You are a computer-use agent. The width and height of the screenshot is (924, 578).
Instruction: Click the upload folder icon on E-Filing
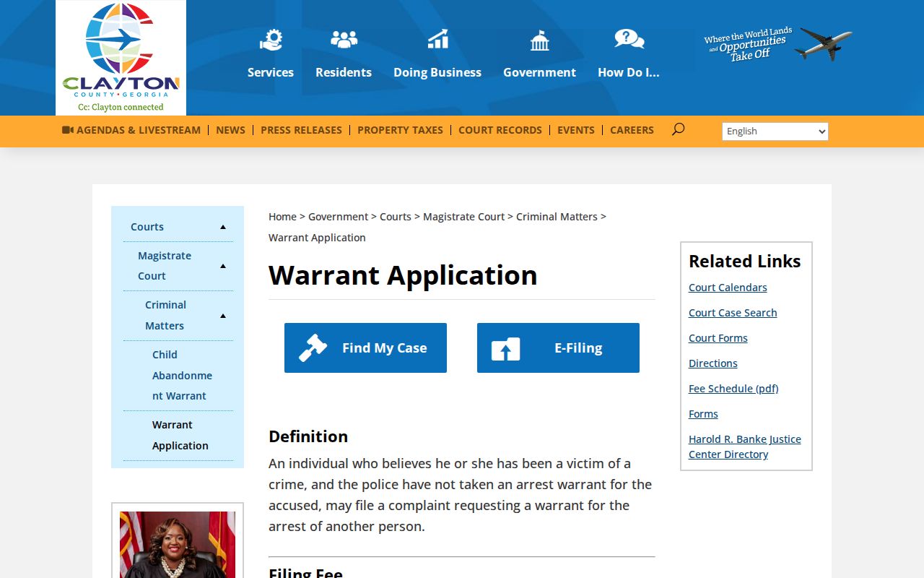[505, 349]
